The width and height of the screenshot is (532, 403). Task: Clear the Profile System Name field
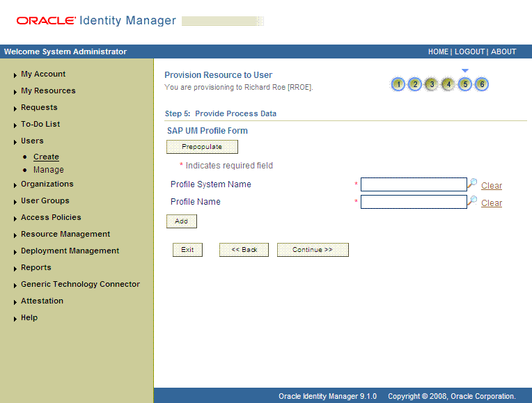point(492,186)
